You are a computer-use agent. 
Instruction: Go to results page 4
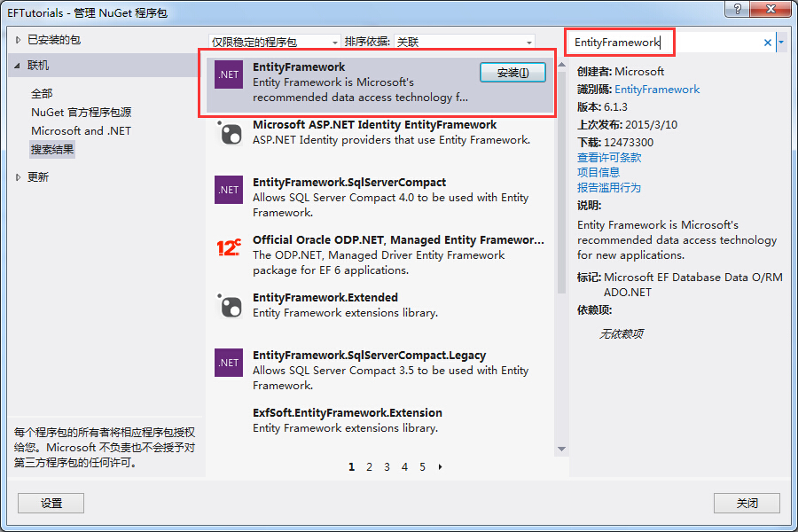[404, 467]
